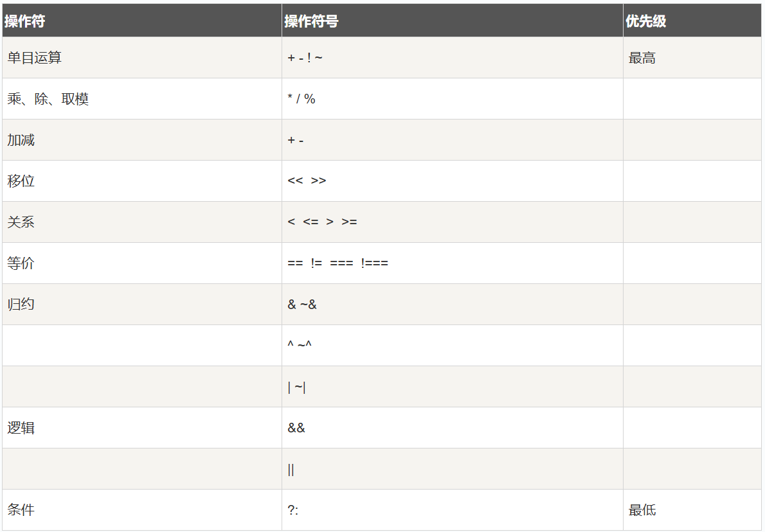Screen dimensions: 765x532
Task: Select the 单目运算 cell
Action: pos(35,58)
